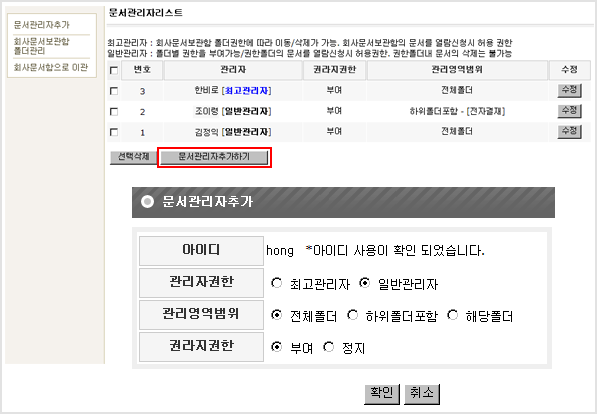Click the 확인 confirm button
Image resolution: width=597 pixels, height=414 pixels.
[x=382, y=393]
